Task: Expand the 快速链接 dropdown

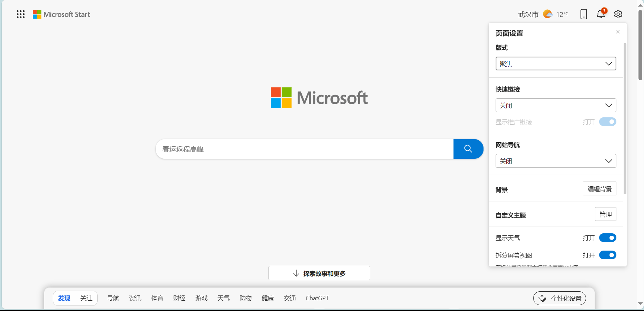Action: [556, 105]
